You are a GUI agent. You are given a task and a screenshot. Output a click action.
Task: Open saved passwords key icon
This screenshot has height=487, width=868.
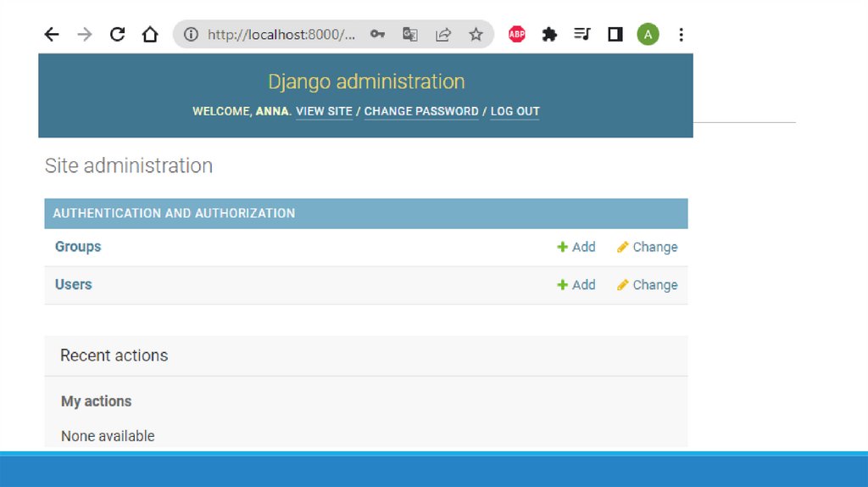pos(377,34)
